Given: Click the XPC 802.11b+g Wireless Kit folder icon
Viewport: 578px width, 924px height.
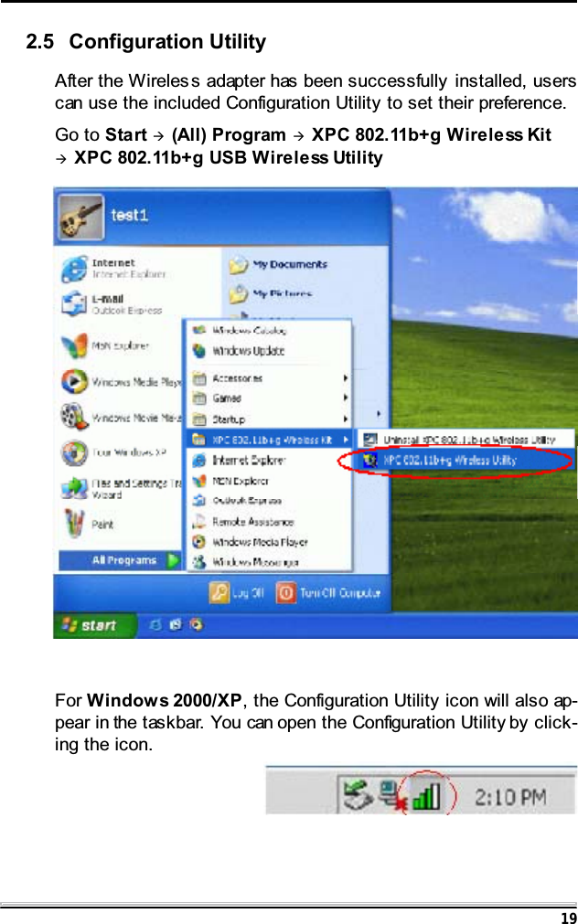Looking at the screenshot, I should (x=199, y=440).
